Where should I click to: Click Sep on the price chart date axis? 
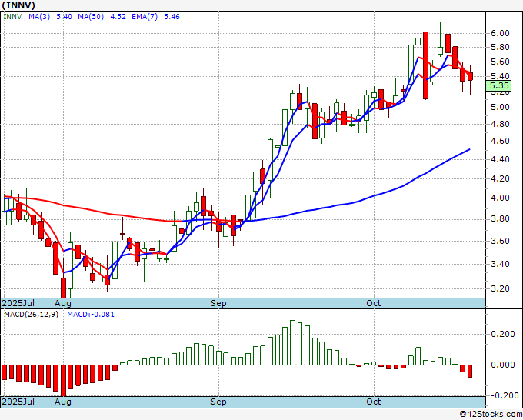(x=218, y=303)
